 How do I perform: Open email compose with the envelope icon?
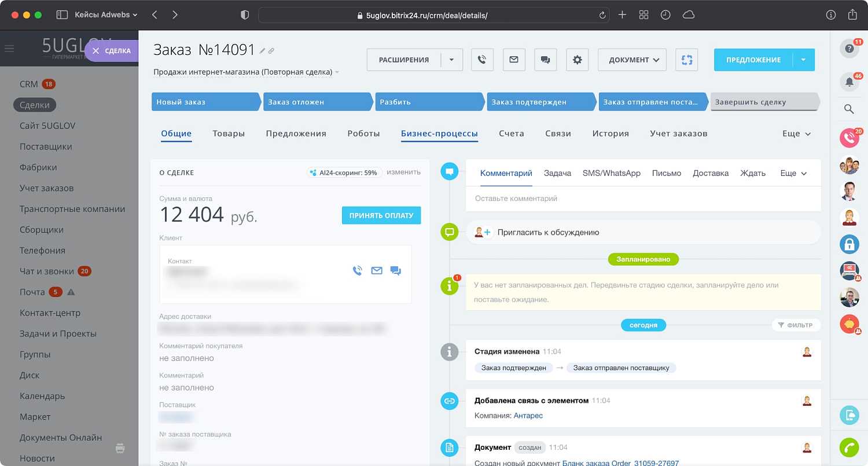(x=513, y=59)
